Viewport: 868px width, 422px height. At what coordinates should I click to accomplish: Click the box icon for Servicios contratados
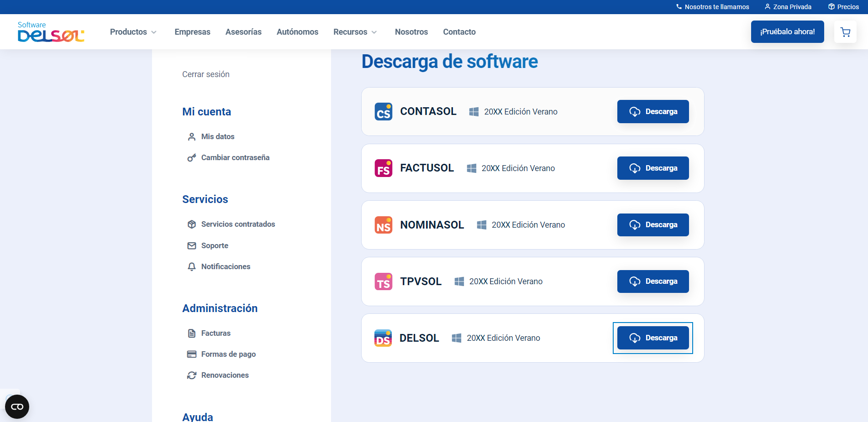point(192,224)
